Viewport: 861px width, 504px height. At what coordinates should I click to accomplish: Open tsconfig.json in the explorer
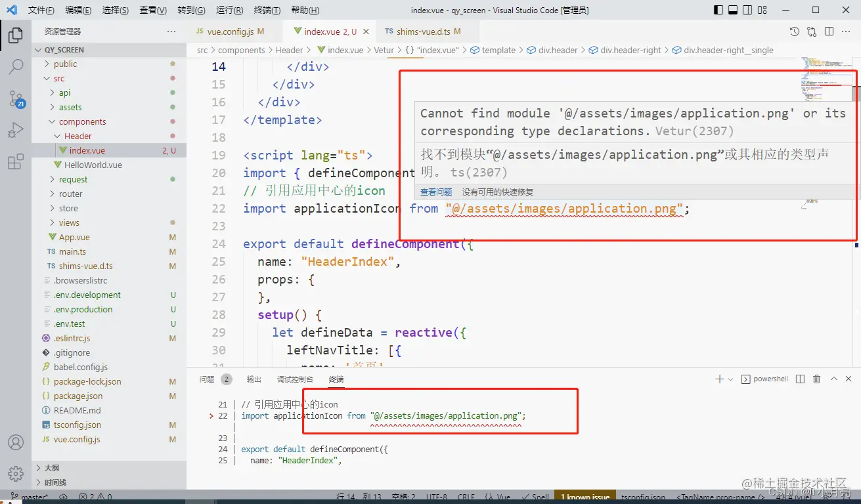pyautogui.click(x=109, y=425)
